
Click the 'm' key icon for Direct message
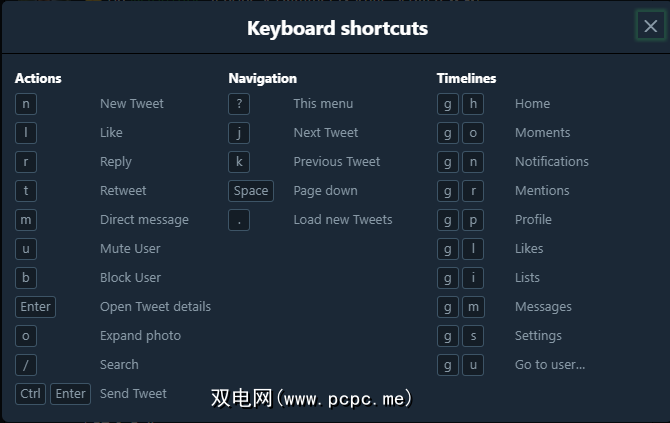[26, 220]
